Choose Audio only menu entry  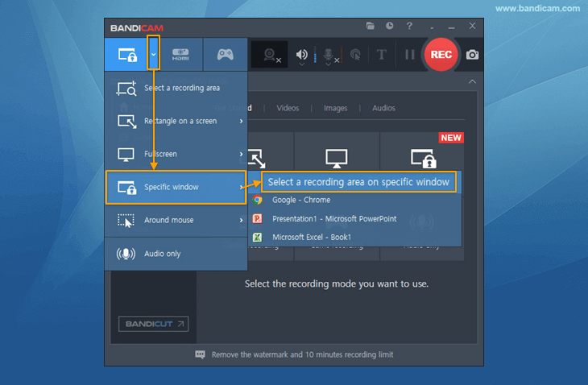176,254
